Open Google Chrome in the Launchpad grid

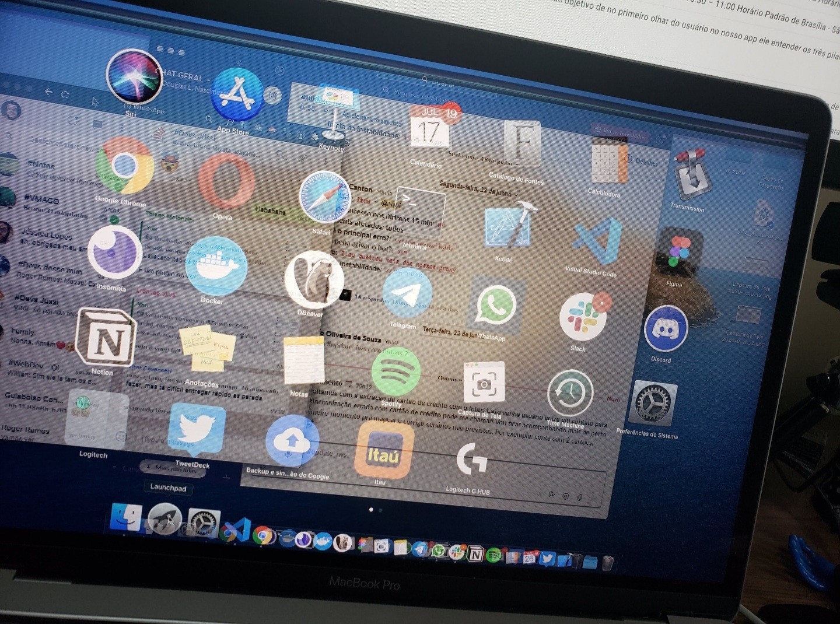coord(124,166)
